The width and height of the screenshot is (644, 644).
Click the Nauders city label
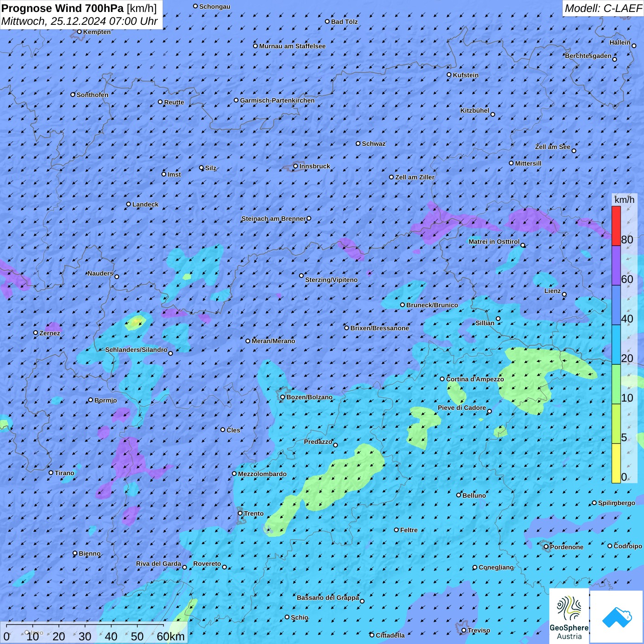coord(100,273)
